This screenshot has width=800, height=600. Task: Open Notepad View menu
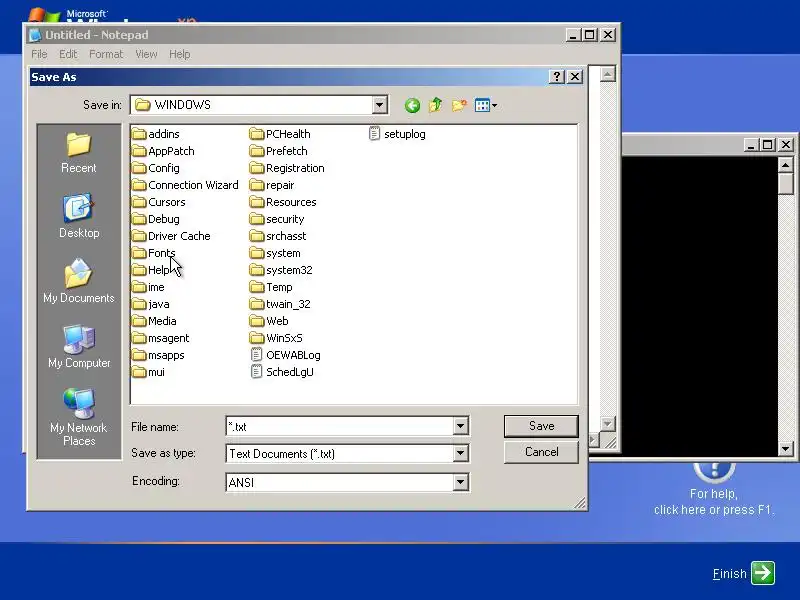pos(146,54)
